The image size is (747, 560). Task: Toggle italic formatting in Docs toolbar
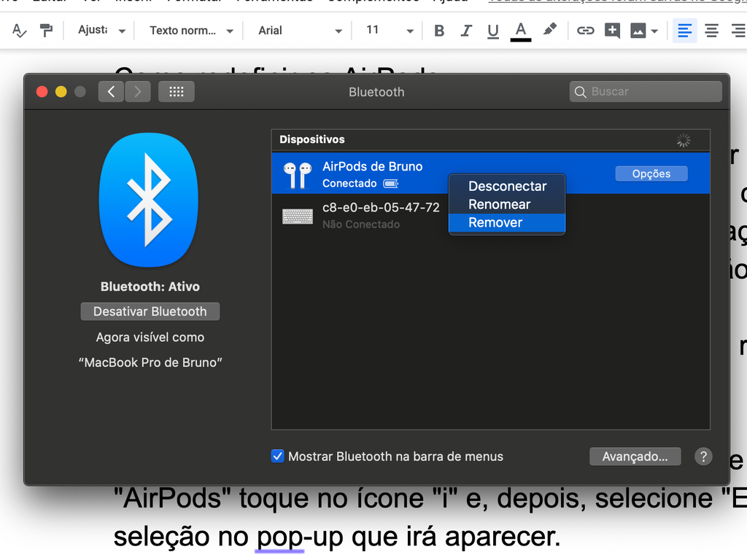[x=466, y=31]
